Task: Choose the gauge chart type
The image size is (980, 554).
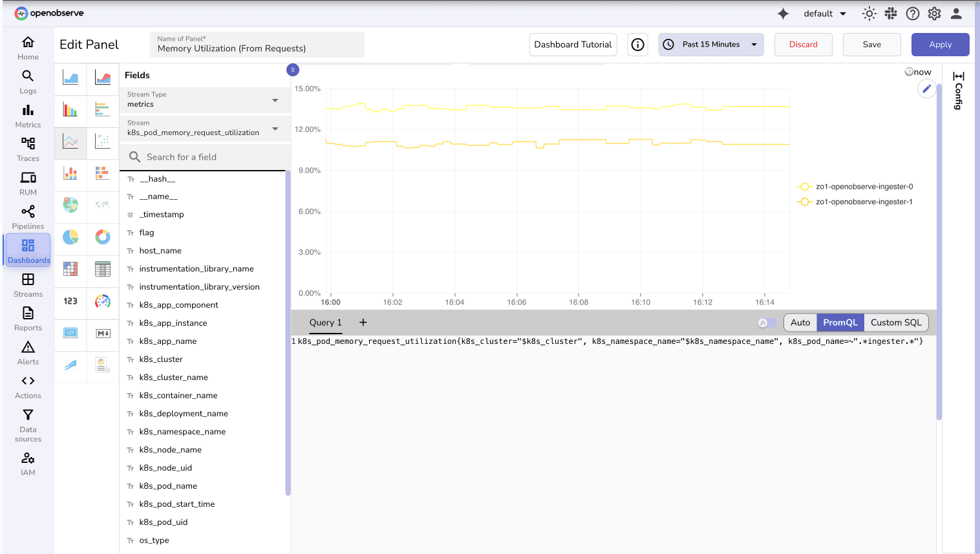Action: (x=102, y=301)
